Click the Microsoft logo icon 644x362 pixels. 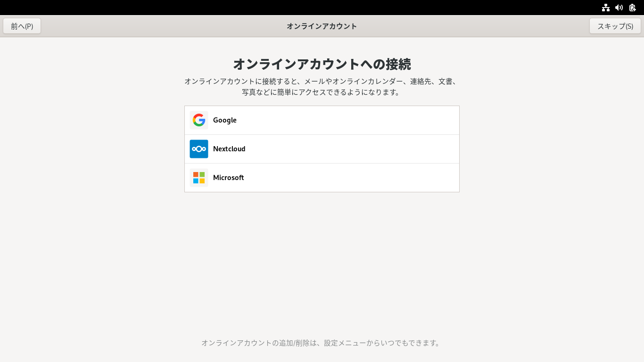pos(199,178)
